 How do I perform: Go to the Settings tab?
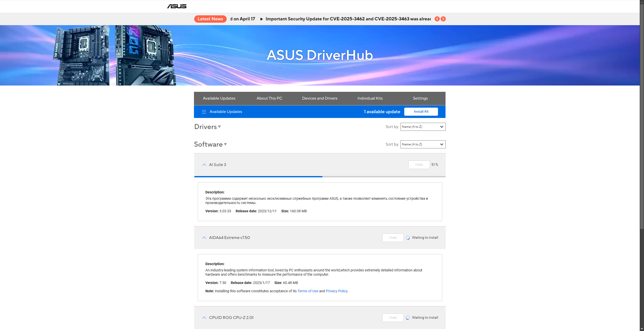pos(420,98)
